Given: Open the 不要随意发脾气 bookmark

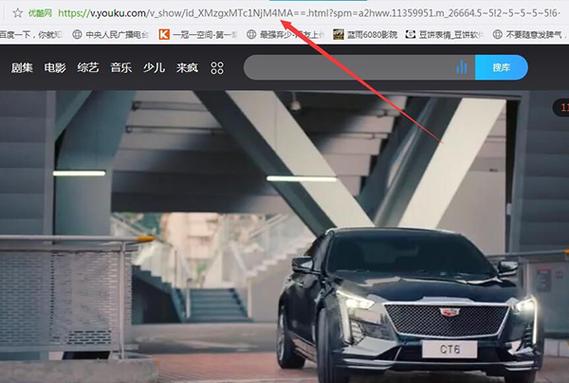Looking at the screenshot, I should [x=528, y=34].
